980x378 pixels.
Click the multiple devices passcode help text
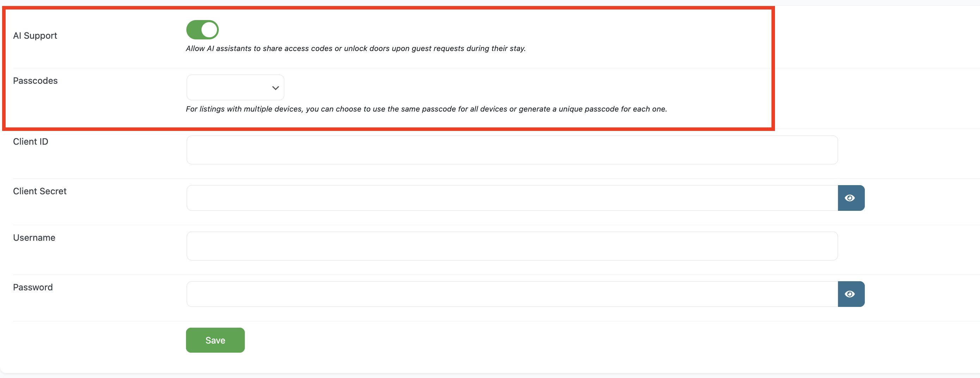[426, 109]
